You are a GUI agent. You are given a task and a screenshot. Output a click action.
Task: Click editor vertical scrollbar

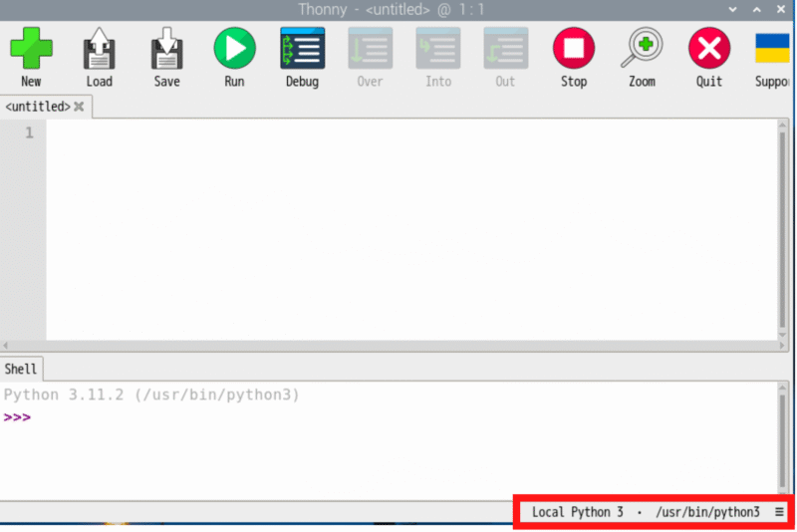point(782,229)
